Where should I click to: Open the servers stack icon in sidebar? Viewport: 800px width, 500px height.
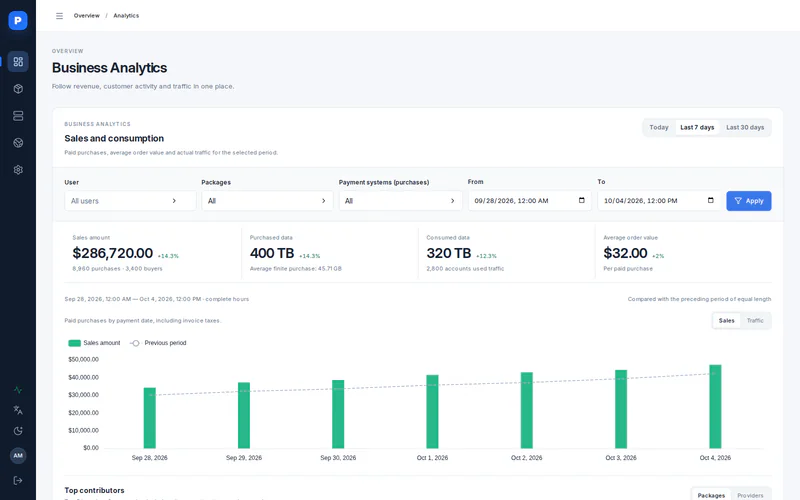[x=18, y=116]
